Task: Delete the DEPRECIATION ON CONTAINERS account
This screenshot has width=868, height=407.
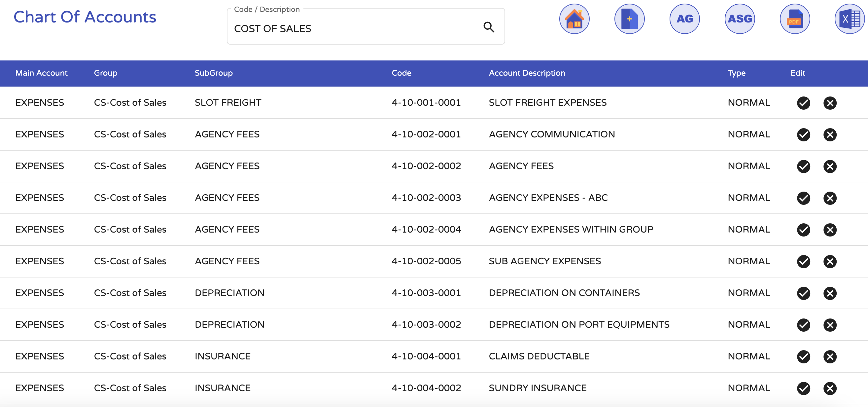Action: click(x=830, y=293)
